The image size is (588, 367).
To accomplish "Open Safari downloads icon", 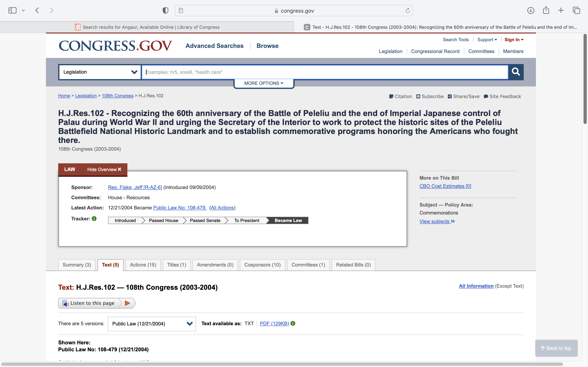I will click(530, 10).
